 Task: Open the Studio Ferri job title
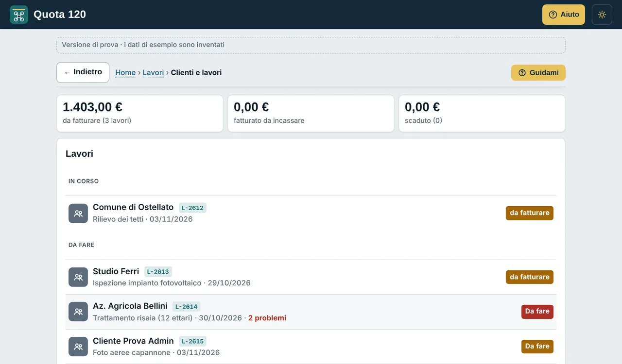[116, 271]
